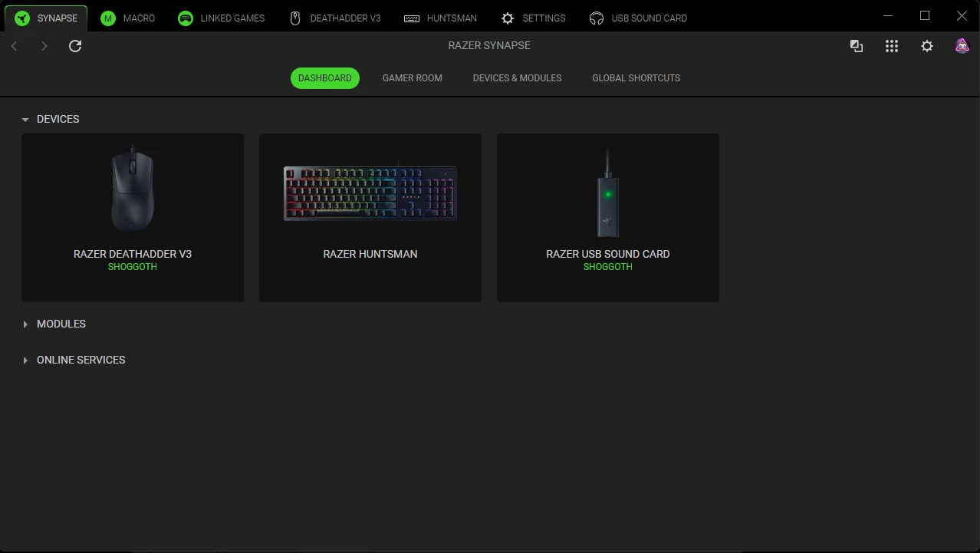This screenshot has height=553, width=980.
Task: Click Shoggoth profile under DeathAdder V3
Action: [133, 267]
